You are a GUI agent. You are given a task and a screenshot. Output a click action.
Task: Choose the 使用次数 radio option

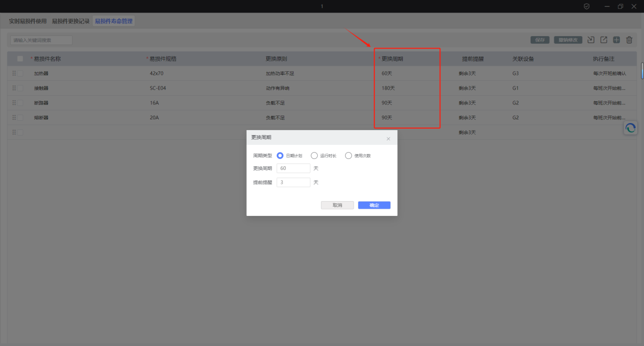tap(348, 156)
